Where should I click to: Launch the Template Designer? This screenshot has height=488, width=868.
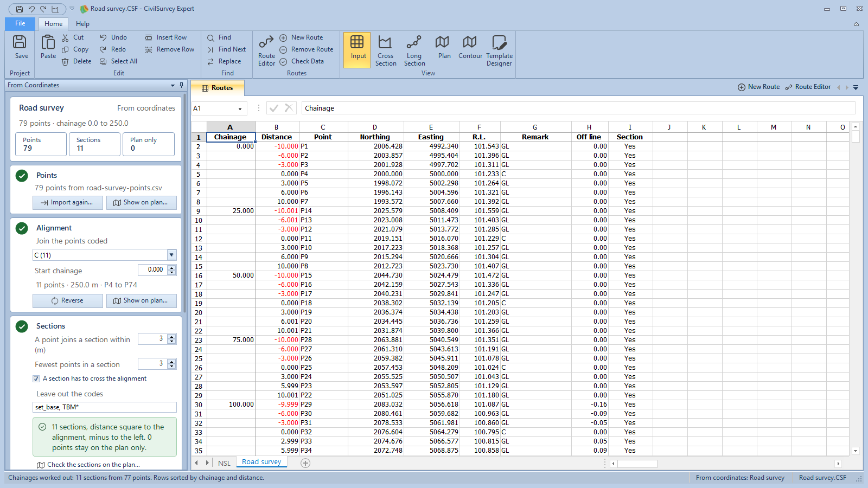click(x=499, y=51)
